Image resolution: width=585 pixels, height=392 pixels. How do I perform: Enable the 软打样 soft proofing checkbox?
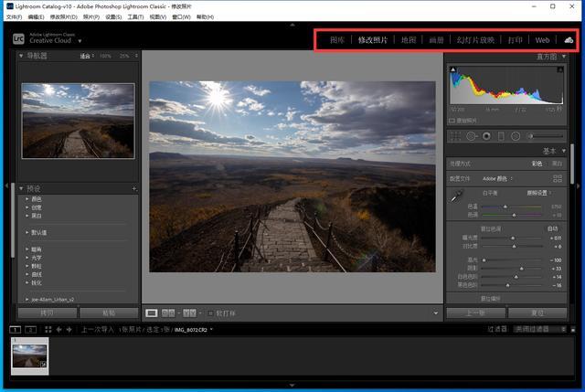tap(210, 313)
